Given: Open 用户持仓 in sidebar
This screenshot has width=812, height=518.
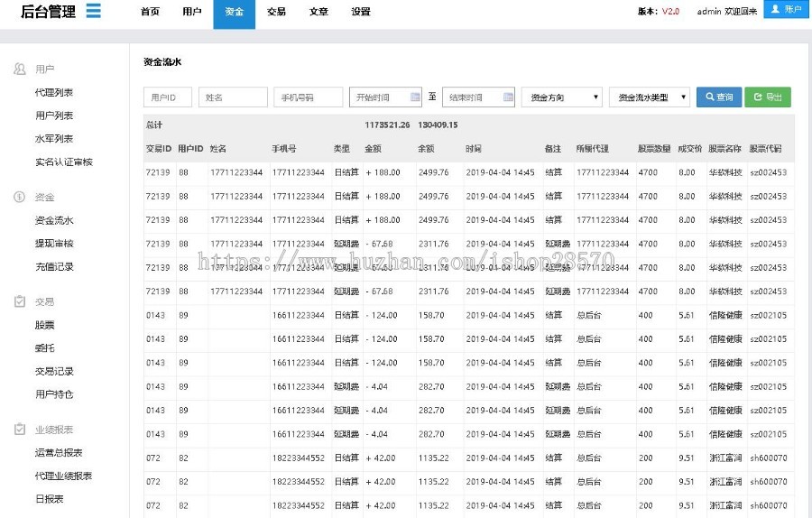Looking at the screenshot, I should 54,394.
